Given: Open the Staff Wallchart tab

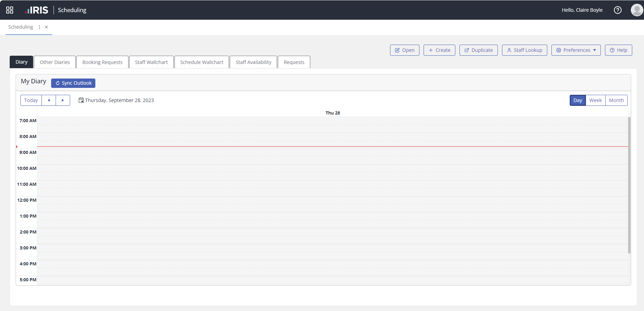Looking at the screenshot, I should coord(151,62).
